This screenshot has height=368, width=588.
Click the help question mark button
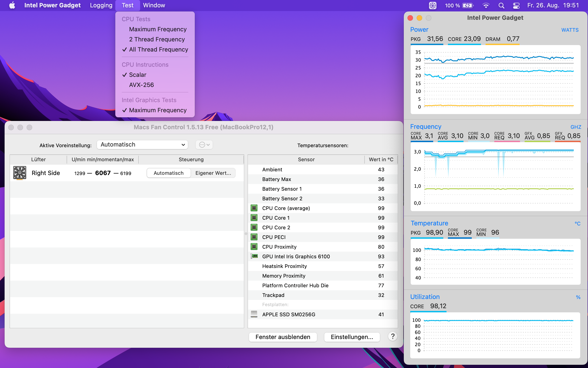tap(392, 336)
